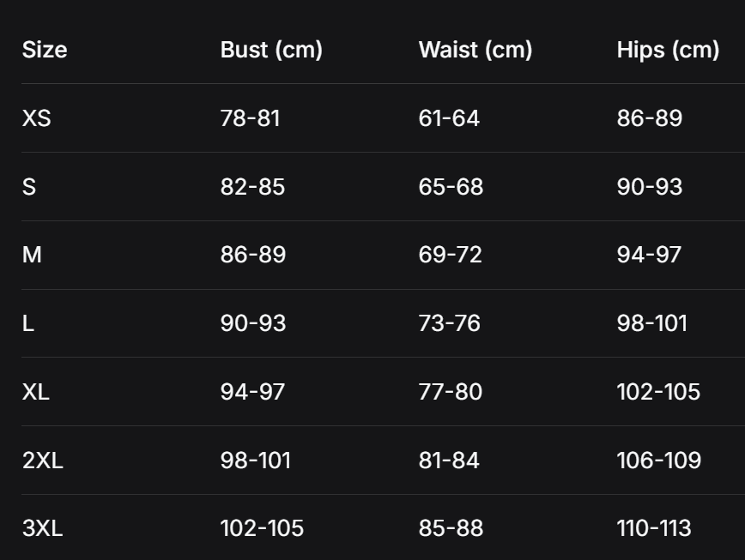745x560 pixels.
Task: Click the XL size label
Action: coord(35,392)
